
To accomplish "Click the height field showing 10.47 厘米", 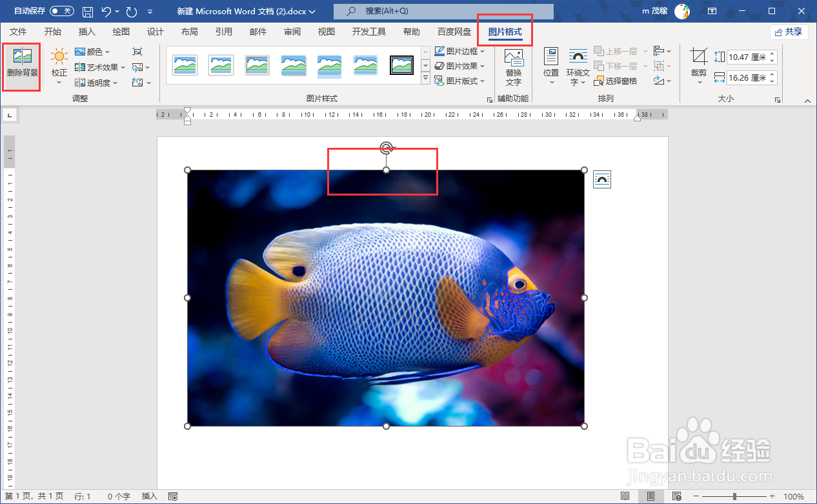I will [747, 57].
